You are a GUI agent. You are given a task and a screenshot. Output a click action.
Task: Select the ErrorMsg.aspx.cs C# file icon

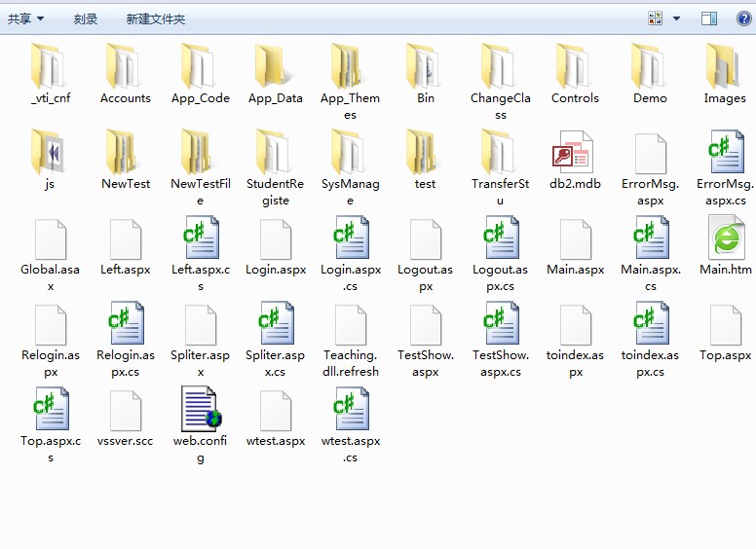coord(726,152)
